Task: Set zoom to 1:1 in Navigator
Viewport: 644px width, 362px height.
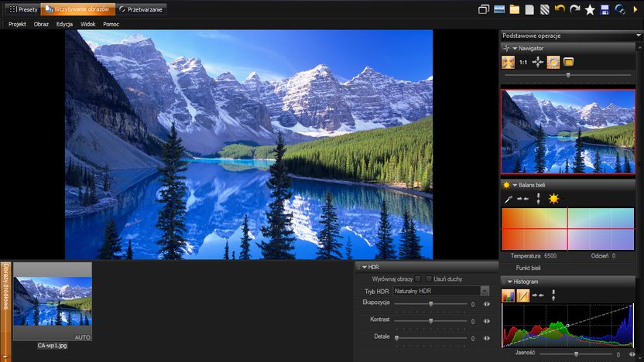Action: [x=522, y=63]
